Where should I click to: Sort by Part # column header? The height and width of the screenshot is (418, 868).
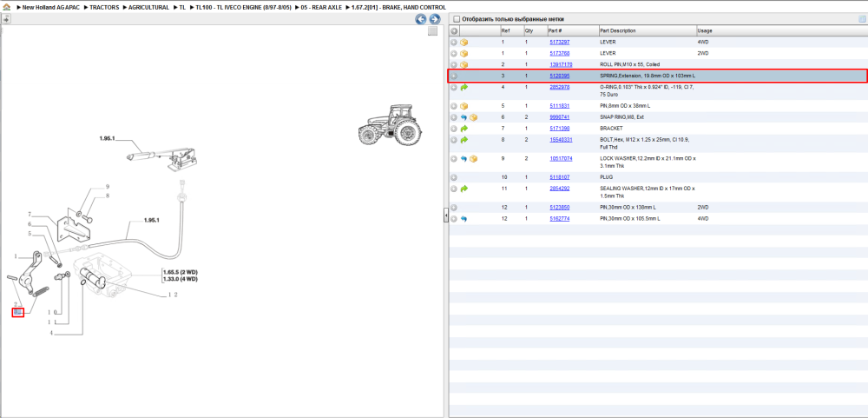(x=572, y=30)
